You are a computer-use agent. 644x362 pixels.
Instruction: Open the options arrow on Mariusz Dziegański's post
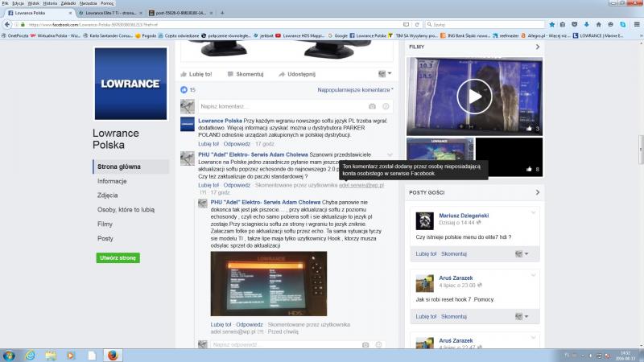534,212
